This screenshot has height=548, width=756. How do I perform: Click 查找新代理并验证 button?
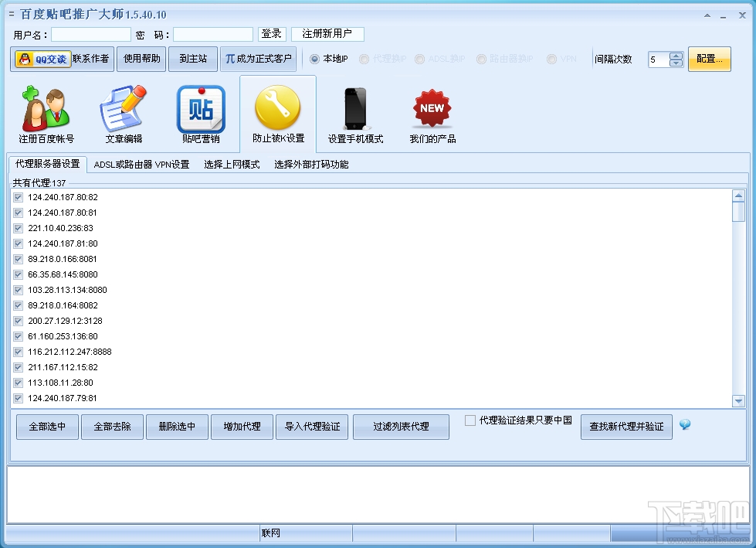click(x=626, y=427)
